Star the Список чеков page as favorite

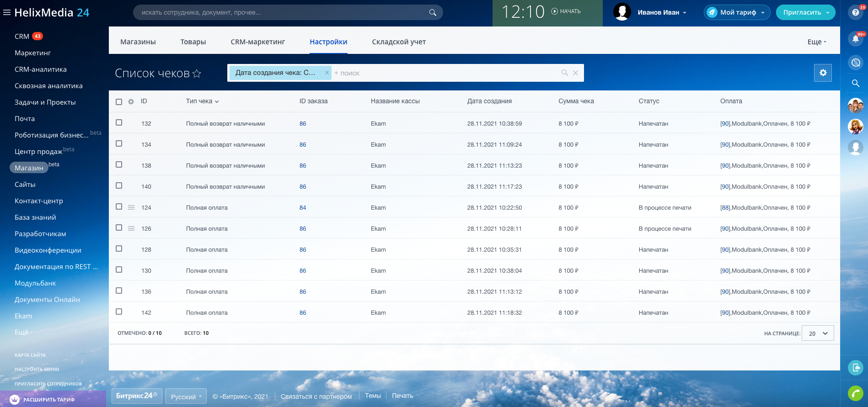coord(197,74)
